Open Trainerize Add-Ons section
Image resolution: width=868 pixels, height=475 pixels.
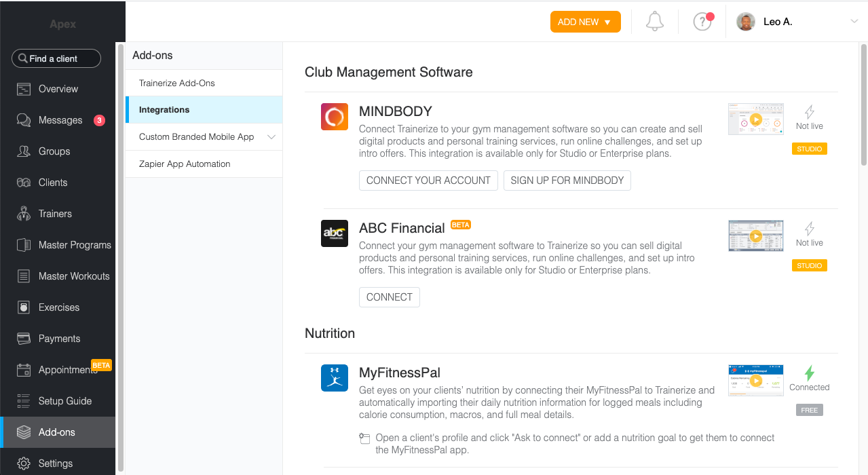(x=204, y=83)
